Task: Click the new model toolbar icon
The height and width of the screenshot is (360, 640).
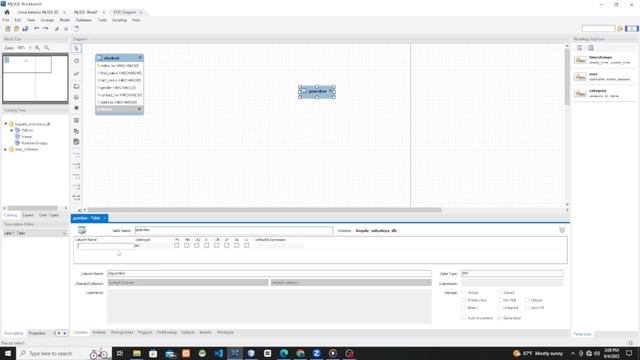Action: (x=8, y=29)
